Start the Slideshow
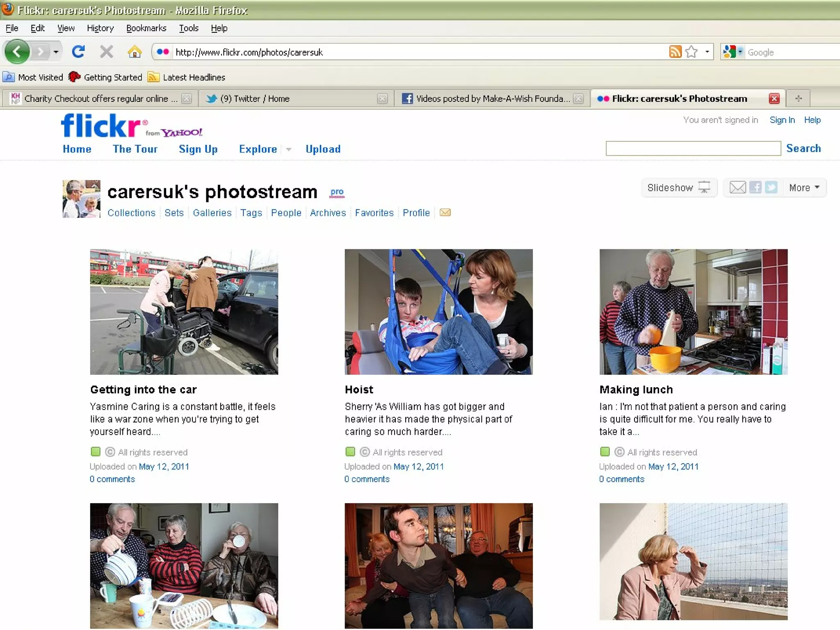This screenshot has width=840, height=630. 679,188
